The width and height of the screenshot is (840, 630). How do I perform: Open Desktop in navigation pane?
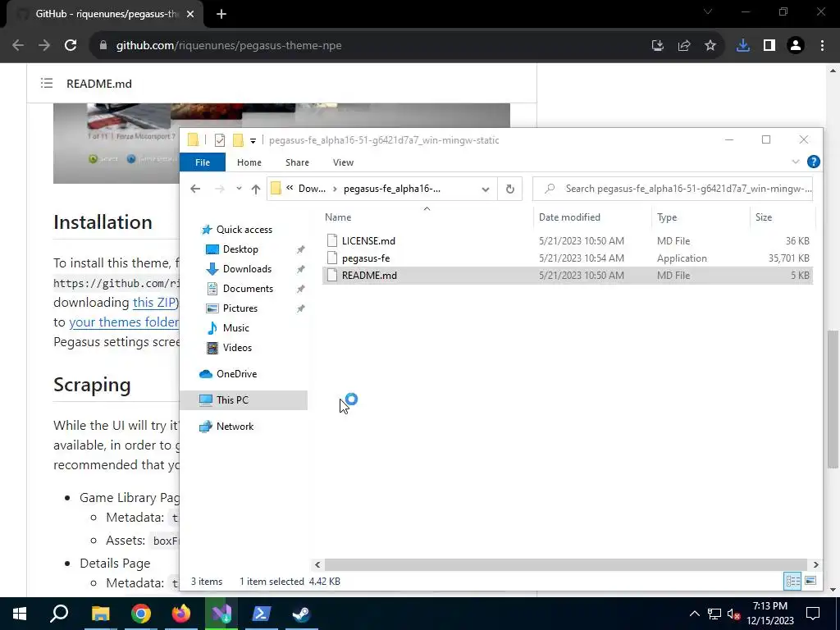pos(240,249)
